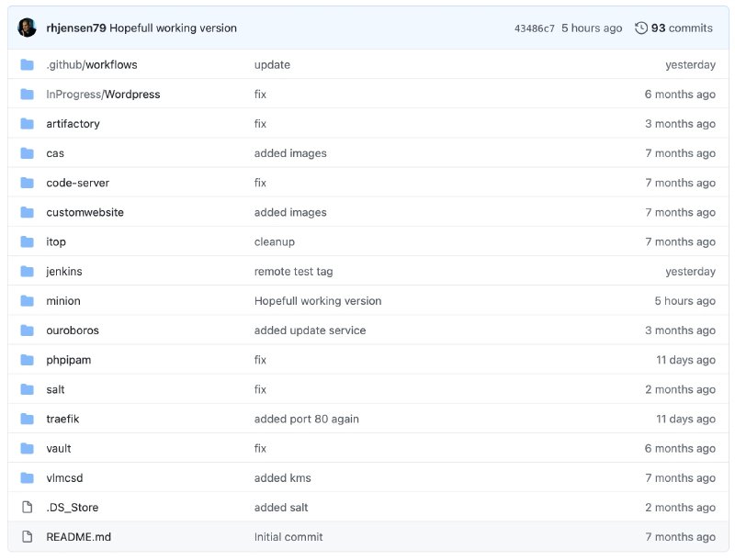Open the cas folder name
The height and width of the screenshot is (560, 735).
click(55, 153)
